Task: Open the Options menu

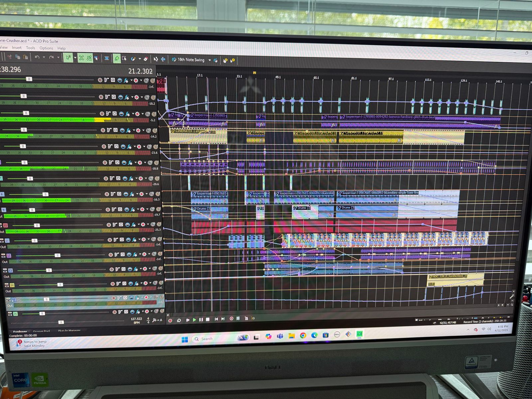Action: tap(46, 48)
